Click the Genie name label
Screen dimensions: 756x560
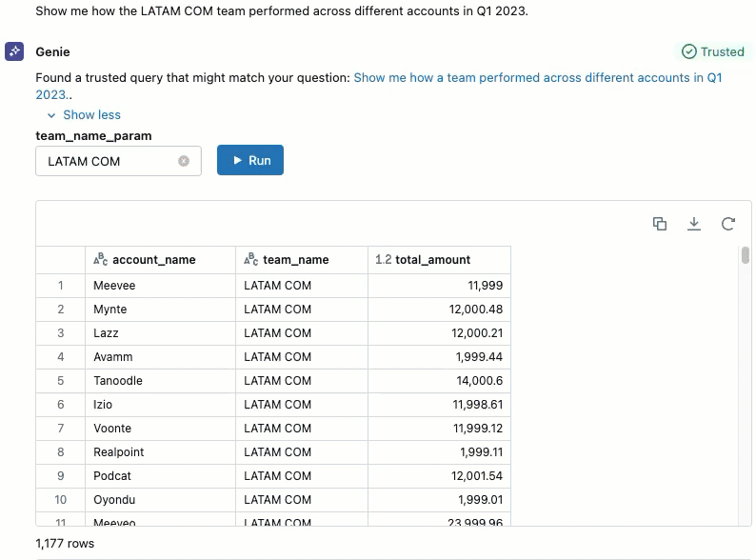[52, 51]
